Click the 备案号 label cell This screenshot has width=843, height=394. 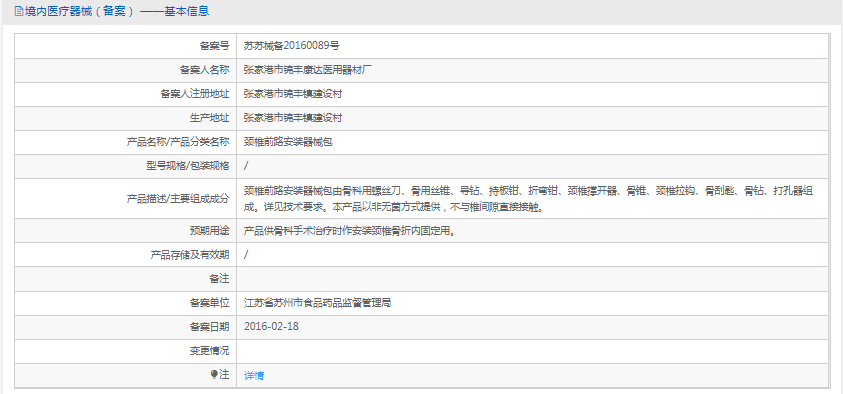tap(214, 46)
